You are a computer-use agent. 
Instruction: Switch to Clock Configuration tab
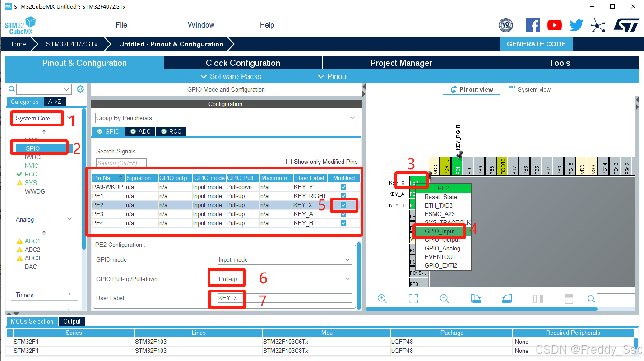pos(243,63)
